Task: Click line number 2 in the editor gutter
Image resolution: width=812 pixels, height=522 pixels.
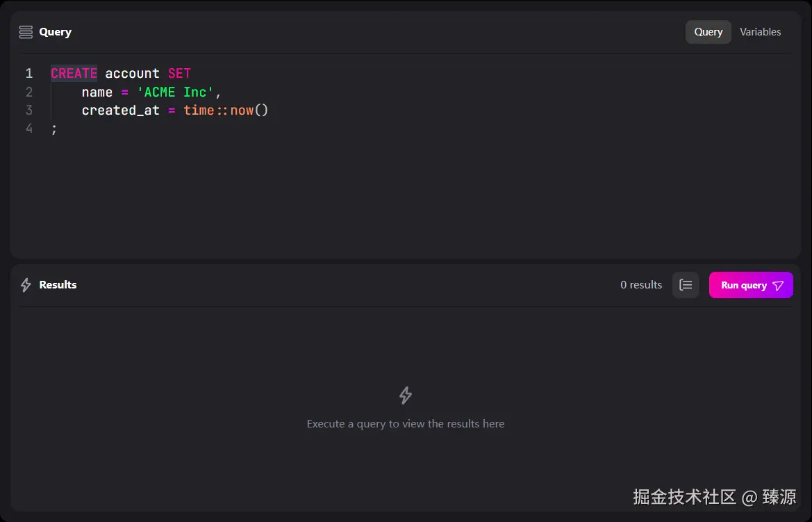Action: (x=29, y=92)
